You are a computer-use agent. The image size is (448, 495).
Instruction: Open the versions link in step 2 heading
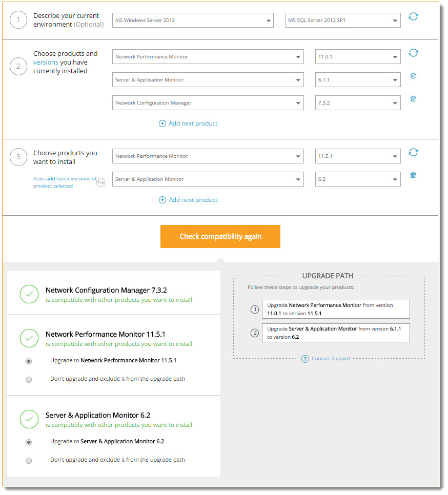pos(46,63)
